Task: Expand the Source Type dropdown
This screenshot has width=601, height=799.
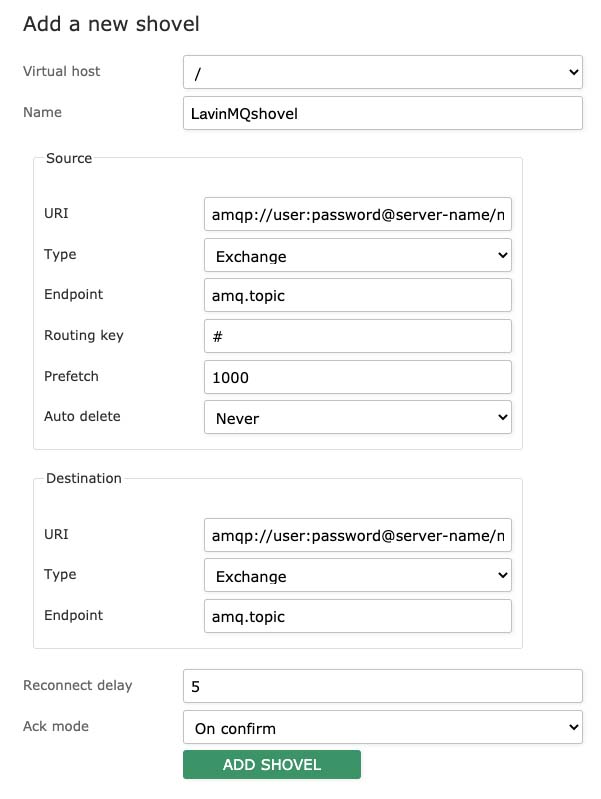Action: 357,255
